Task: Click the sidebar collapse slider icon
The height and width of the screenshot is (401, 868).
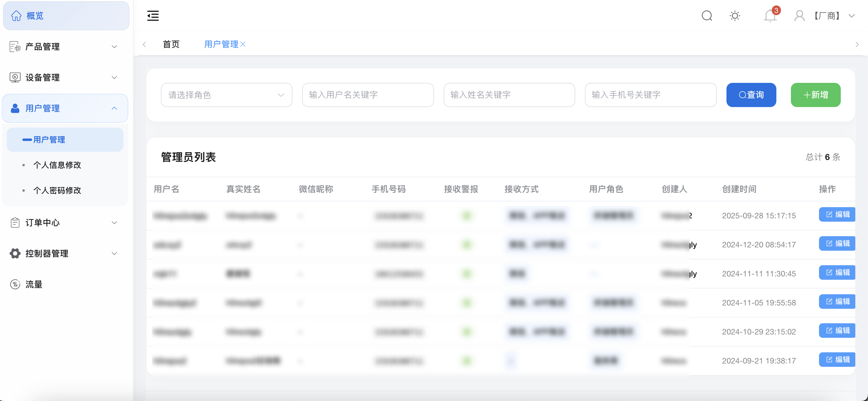Action: [x=152, y=15]
